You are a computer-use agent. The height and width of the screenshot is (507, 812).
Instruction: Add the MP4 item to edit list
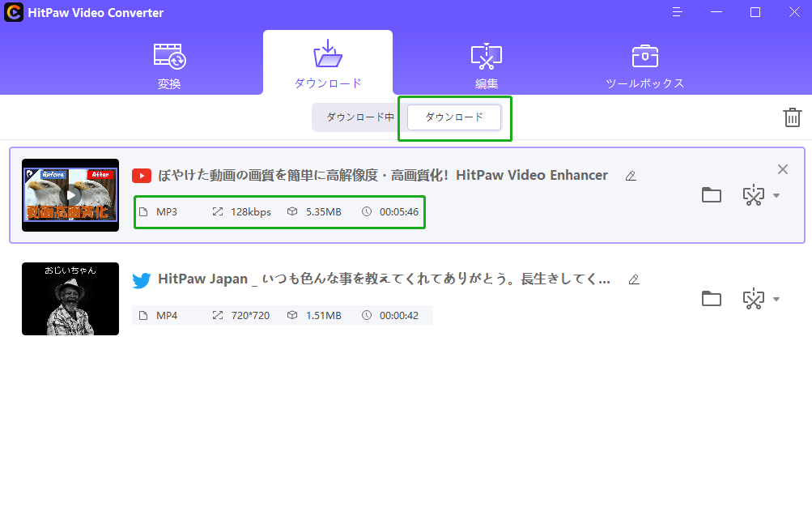click(x=754, y=299)
